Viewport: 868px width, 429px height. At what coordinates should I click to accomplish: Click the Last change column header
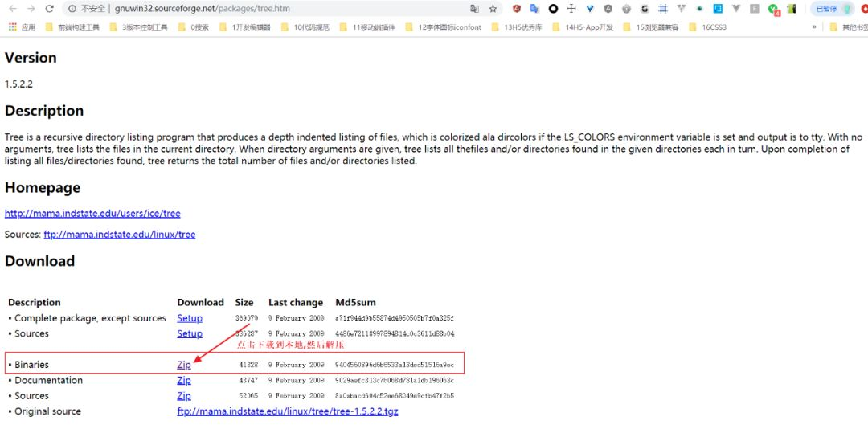coord(296,302)
